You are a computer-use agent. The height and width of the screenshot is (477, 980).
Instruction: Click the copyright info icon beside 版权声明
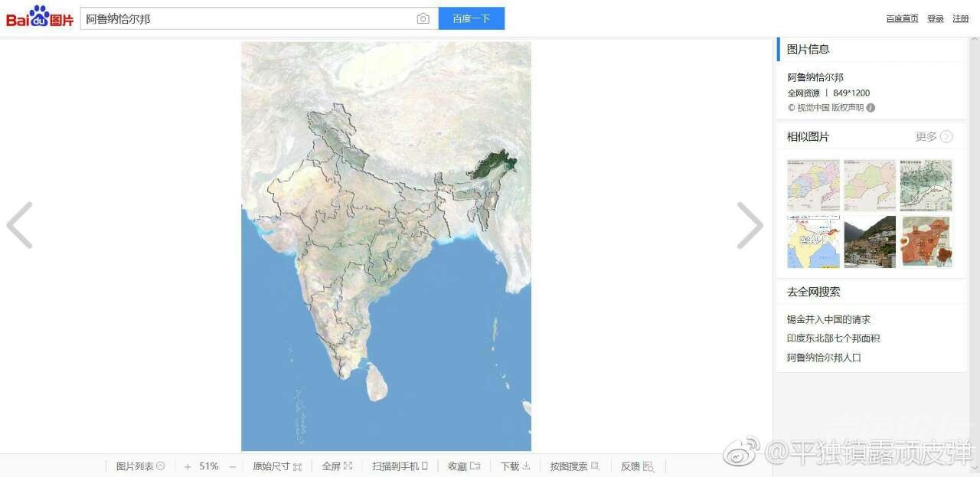[871, 108]
